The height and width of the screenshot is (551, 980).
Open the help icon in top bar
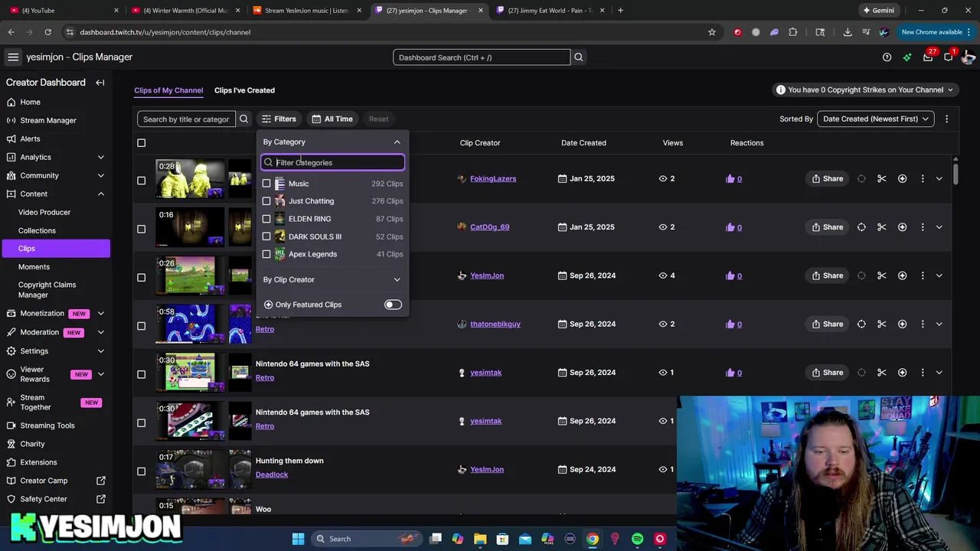(x=887, y=57)
